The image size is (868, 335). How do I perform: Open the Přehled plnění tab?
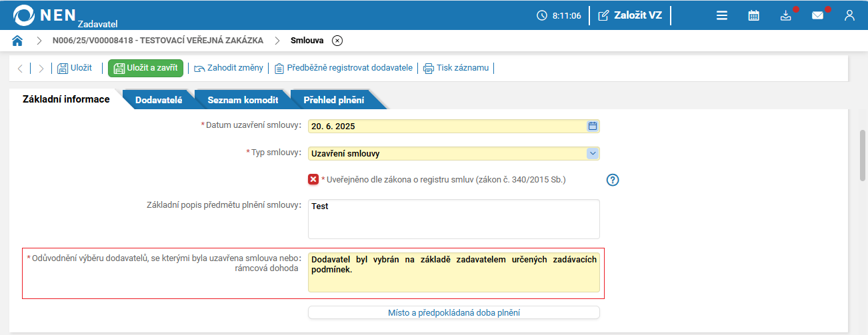point(333,100)
